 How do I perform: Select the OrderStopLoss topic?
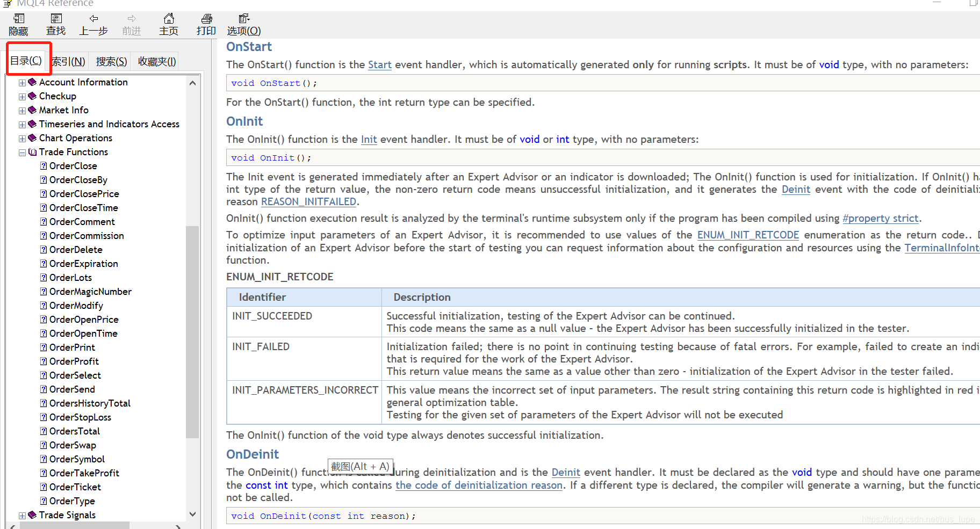80,417
